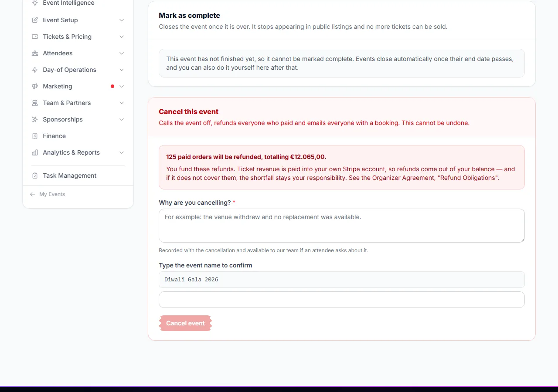The image size is (558, 392).
Task: Open the Task Management menu item
Action: point(78,176)
